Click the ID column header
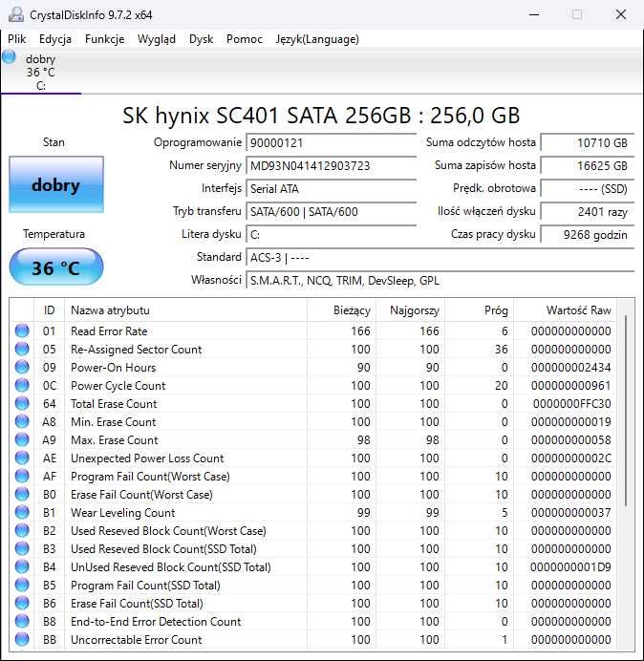This screenshot has height=661, width=644. click(50, 310)
